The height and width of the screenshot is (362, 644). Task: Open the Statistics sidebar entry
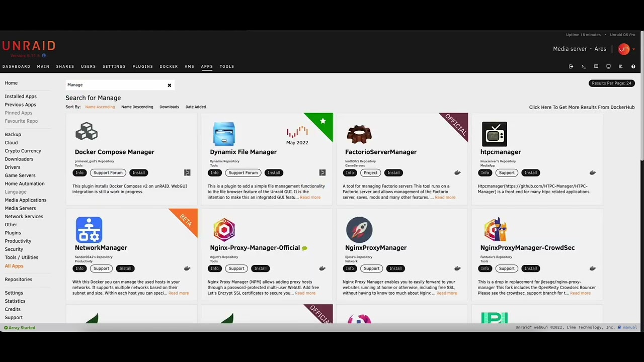tap(15, 301)
